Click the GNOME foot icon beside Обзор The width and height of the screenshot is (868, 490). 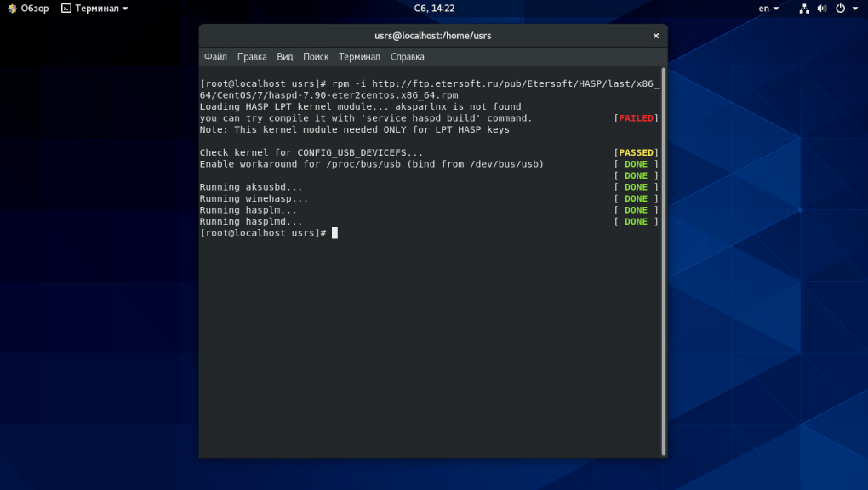click(x=12, y=9)
